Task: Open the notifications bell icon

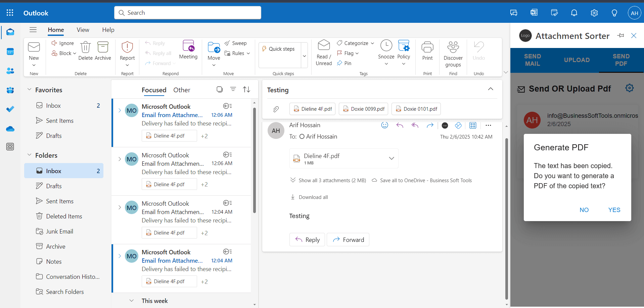Action: [574, 13]
